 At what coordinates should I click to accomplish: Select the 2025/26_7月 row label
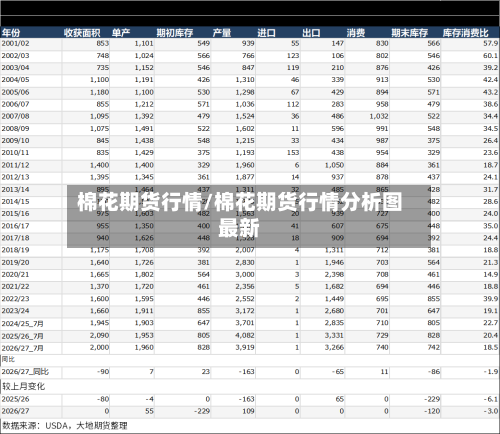click(22, 336)
